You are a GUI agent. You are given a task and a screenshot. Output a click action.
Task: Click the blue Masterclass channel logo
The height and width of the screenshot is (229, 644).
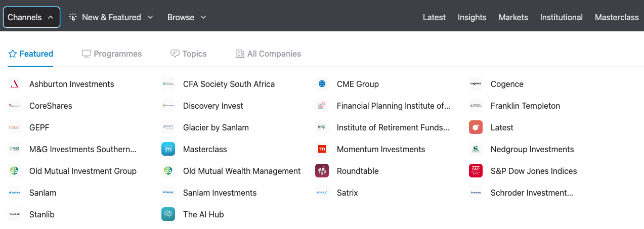pyautogui.click(x=168, y=149)
